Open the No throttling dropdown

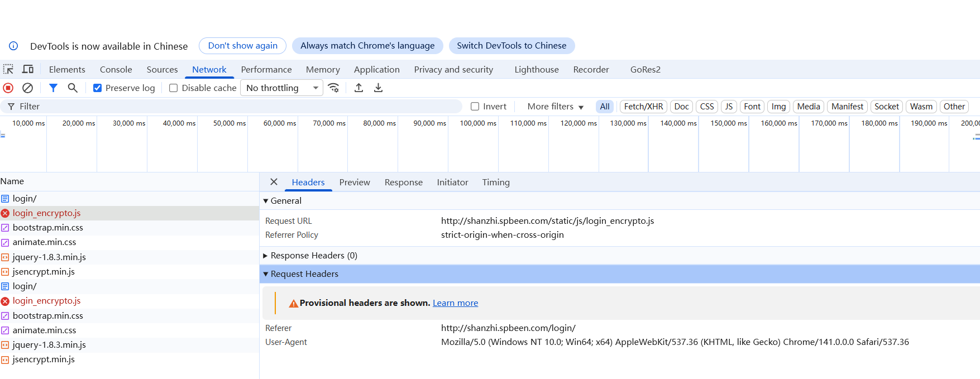(281, 88)
